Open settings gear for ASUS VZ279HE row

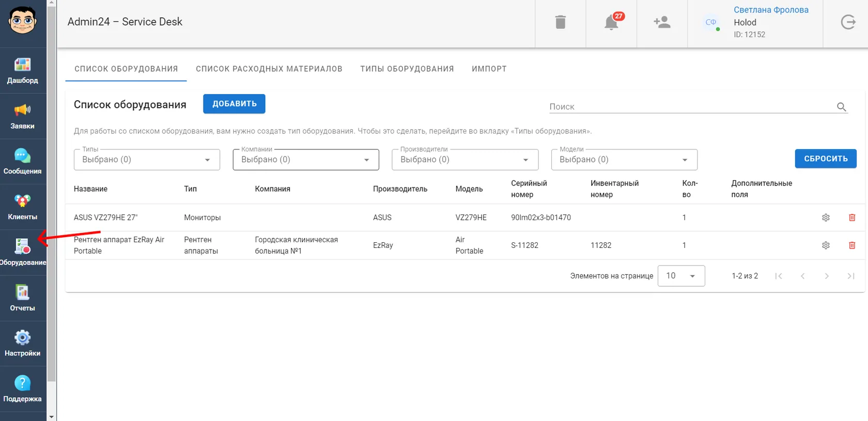tap(826, 217)
